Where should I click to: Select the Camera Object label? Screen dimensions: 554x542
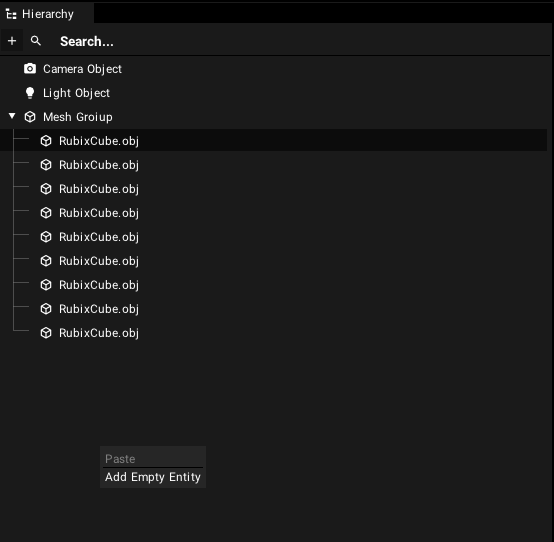(x=82, y=69)
